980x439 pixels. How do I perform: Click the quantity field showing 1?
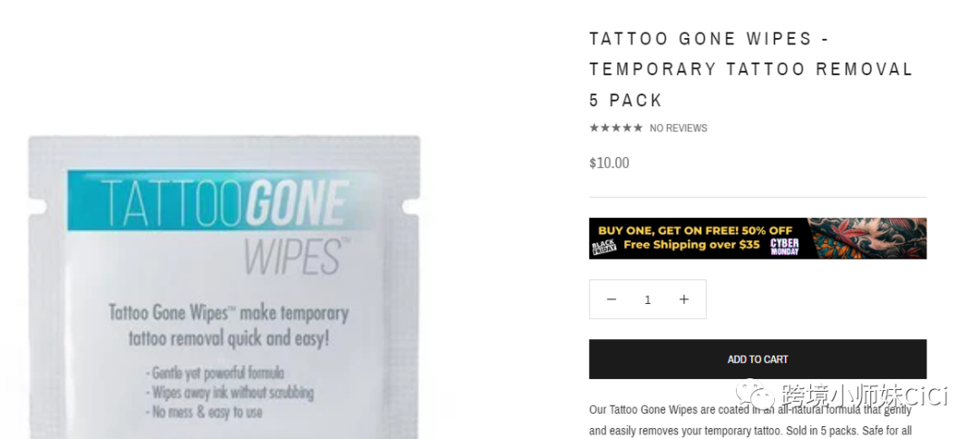[x=648, y=299]
